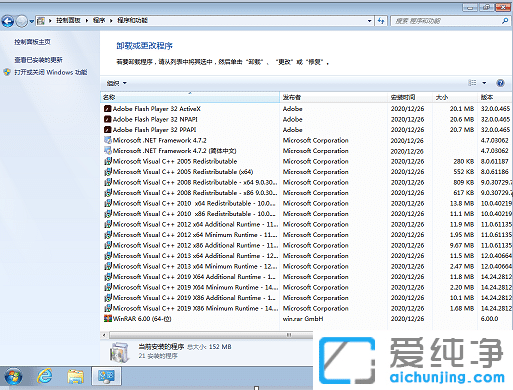
Task: Open the Windows Start button
Action: (13, 377)
